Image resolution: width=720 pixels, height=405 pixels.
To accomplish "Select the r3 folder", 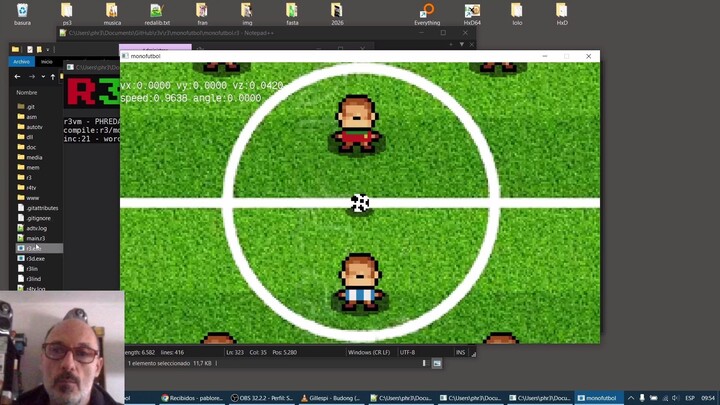I will (x=28, y=177).
